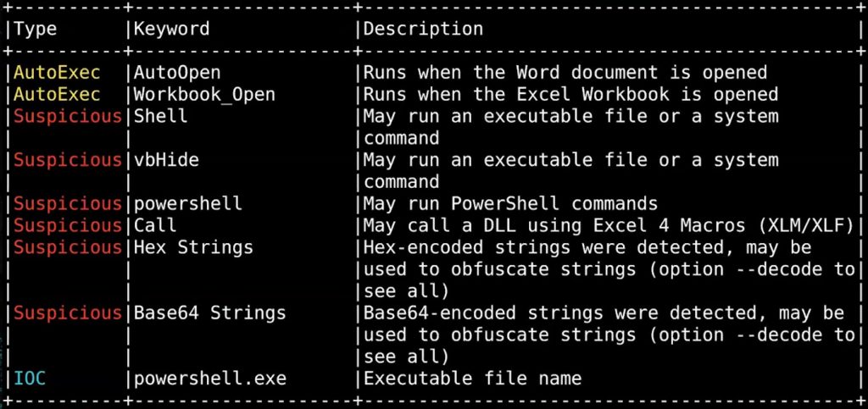The image size is (868, 409).
Task: Click the Hex Strings keyword
Action: [x=193, y=247]
